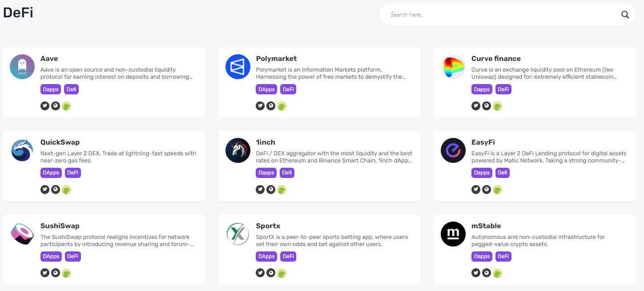The width and height of the screenshot is (644, 291).
Task: Open Aave's CoinGecko icon
Action: [x=67, y=106]
